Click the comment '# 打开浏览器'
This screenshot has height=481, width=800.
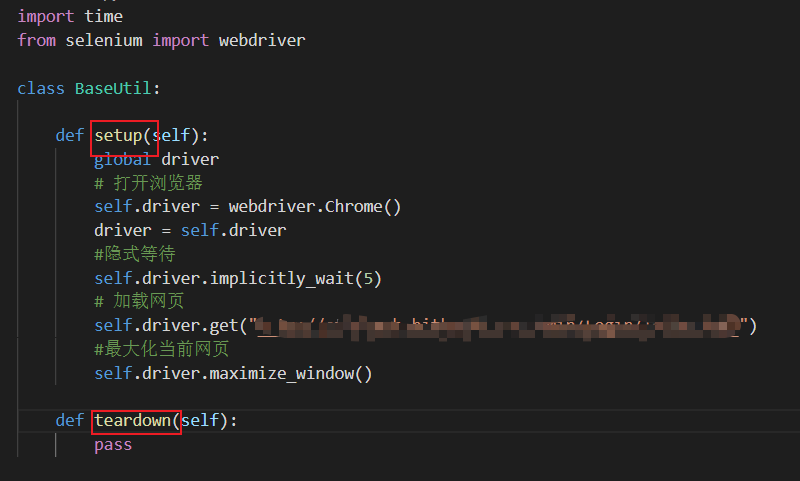(148, 183)
